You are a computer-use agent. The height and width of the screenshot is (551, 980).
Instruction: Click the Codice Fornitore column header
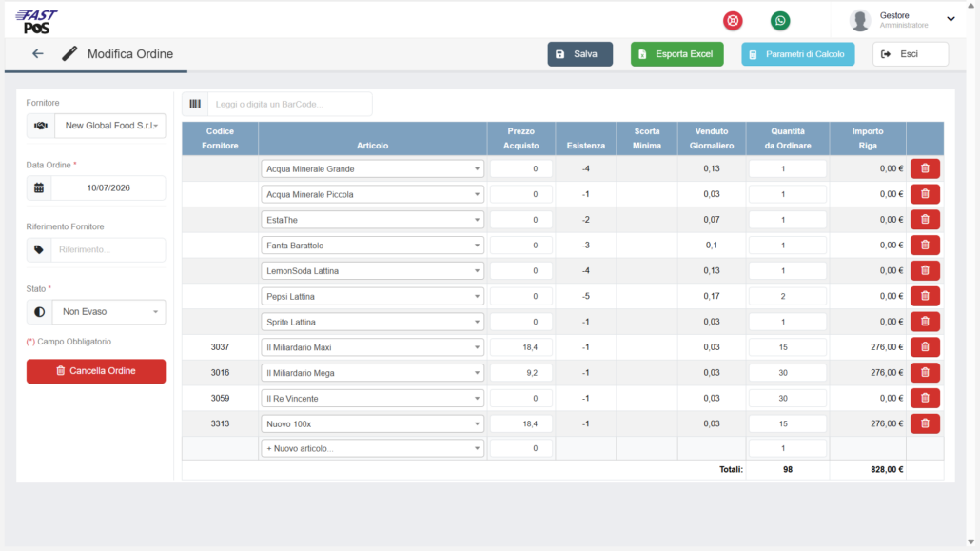(x=220, y=138)
